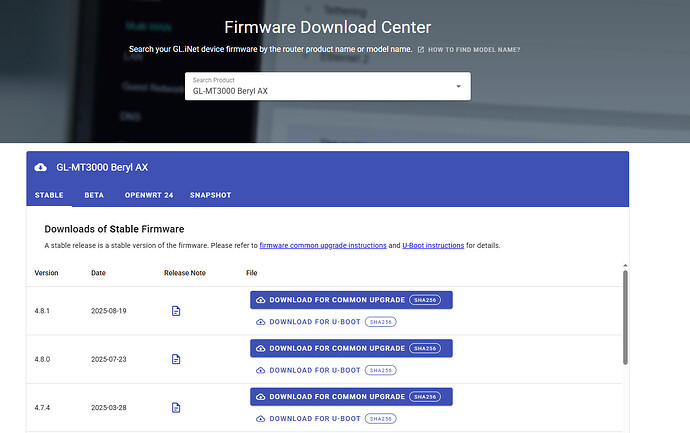Download 4.8.0 firmware for U-Boot

309,370
